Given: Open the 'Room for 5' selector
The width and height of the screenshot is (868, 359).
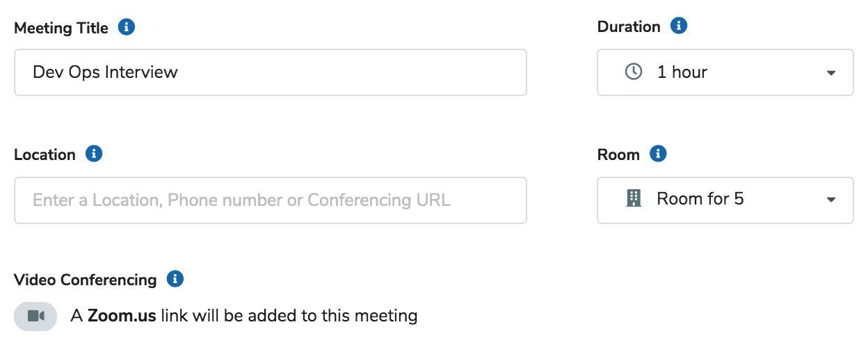Looking at the screenshot, I should 725,200.
